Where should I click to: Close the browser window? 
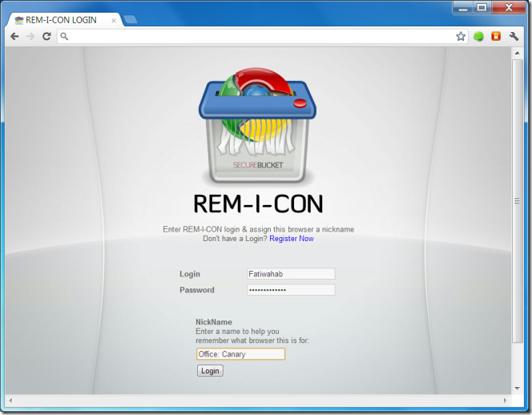(x=509, y=7)
